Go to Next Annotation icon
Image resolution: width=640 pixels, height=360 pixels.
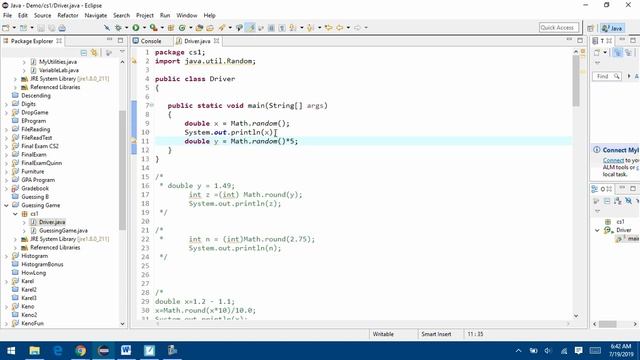click(x=293, y=28)
